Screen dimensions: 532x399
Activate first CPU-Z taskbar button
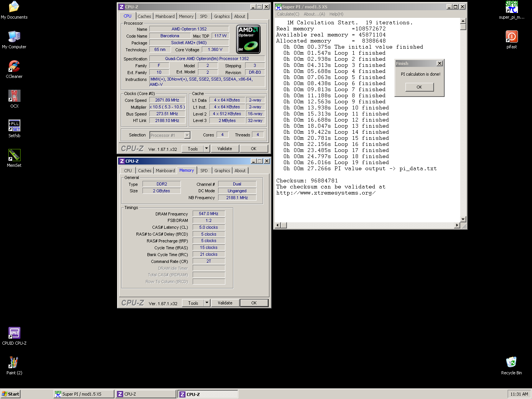pyautogui.click(x=146, y=394)
